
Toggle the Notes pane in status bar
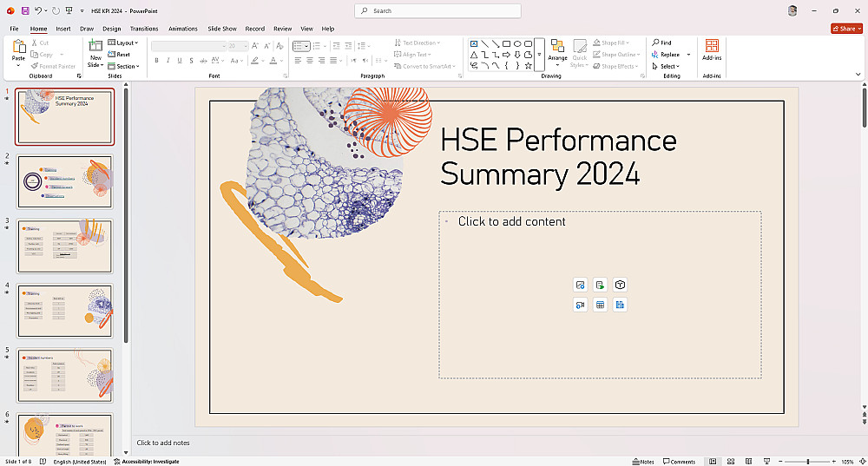click(643, 462)
